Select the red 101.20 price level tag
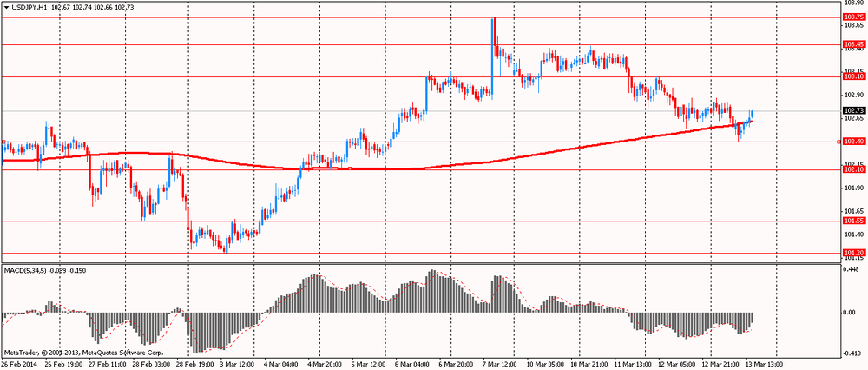 pyautogui.click(x=853, y=253)
